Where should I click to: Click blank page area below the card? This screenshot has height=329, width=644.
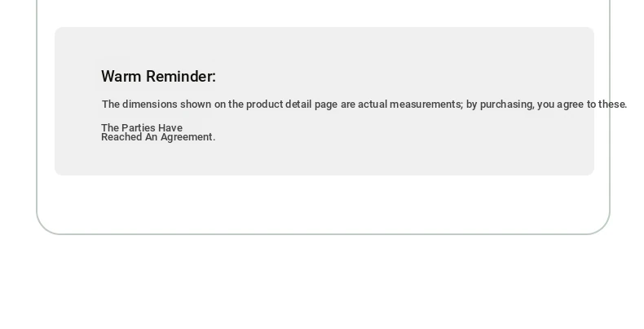pyautogui.click(x=322, y=284)
